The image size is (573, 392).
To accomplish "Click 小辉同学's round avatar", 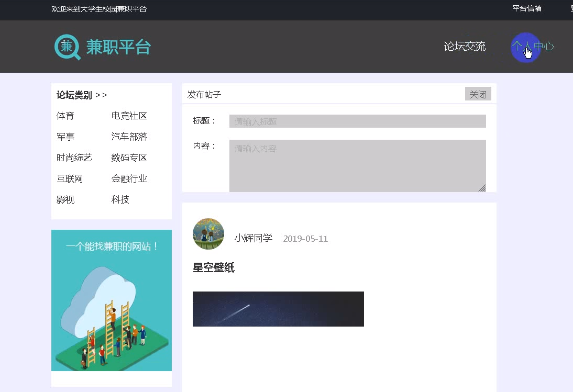I will 208,234.
